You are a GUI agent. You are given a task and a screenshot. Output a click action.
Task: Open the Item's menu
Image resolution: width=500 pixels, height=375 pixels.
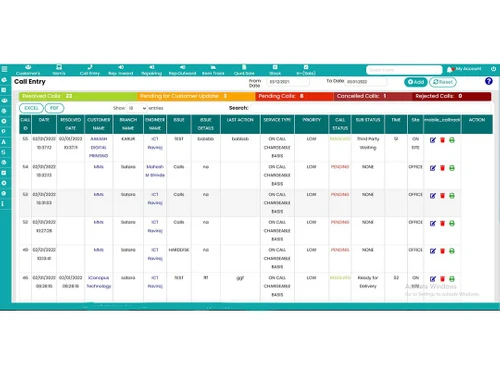click(59, 70)
